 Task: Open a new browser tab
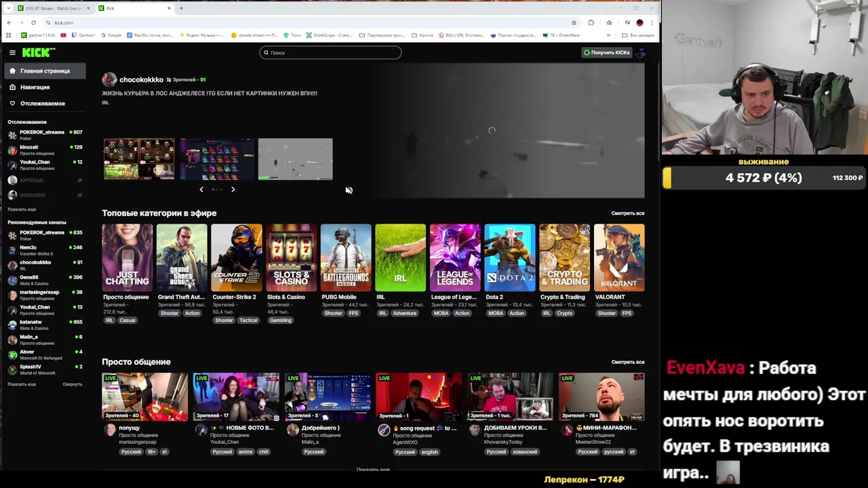pos(181,8)
